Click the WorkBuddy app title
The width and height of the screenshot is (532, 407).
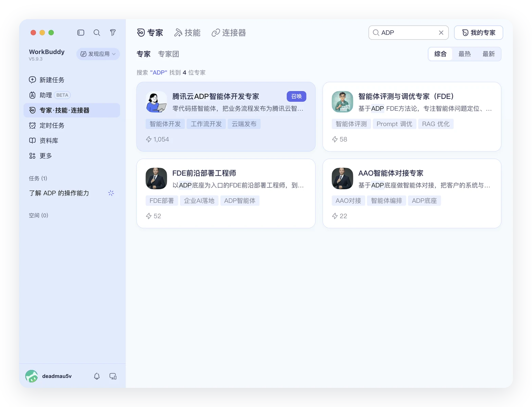[x=47, y=52]
